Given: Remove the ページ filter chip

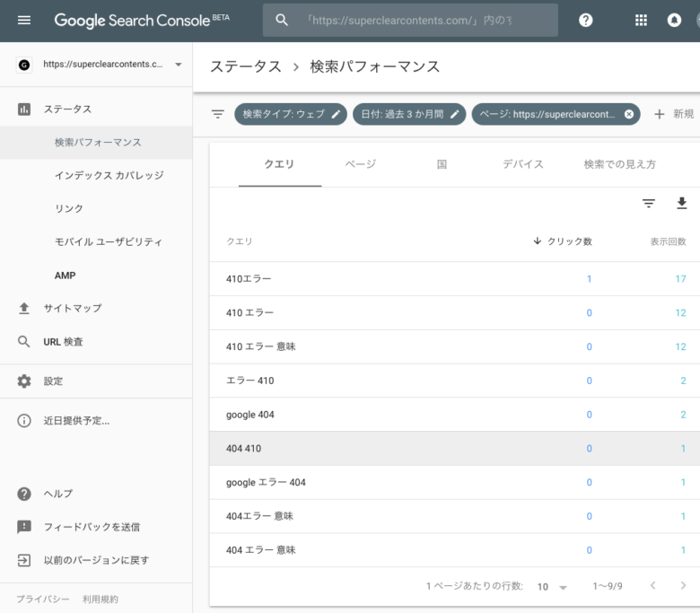Looking at the screenshot, I should coord(629,114).
